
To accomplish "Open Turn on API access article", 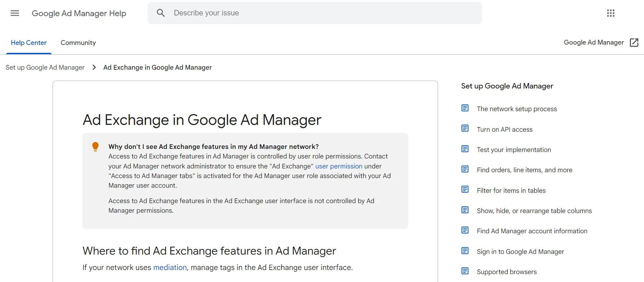I will [x=505, y=130].
